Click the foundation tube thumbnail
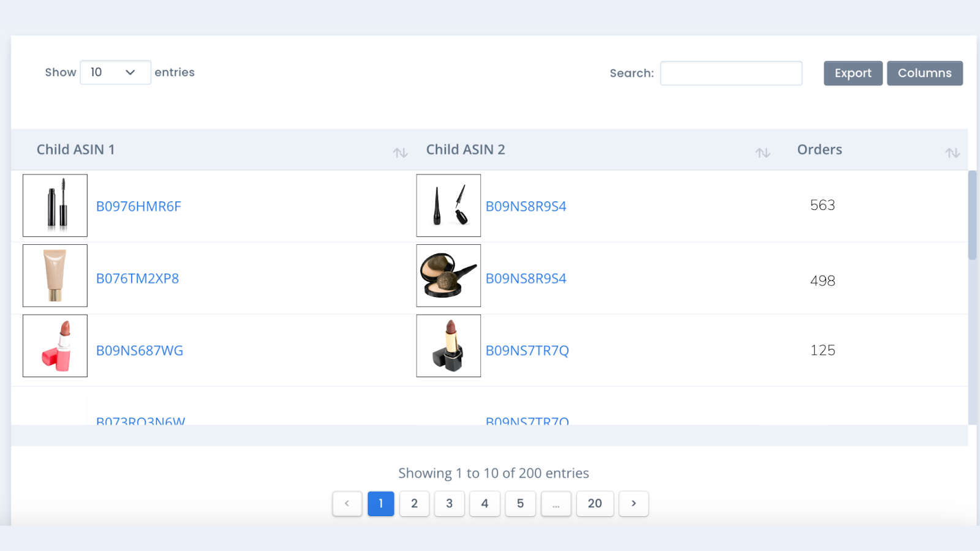The width and height of the screenshot is (980, 551). coord(55,275)
